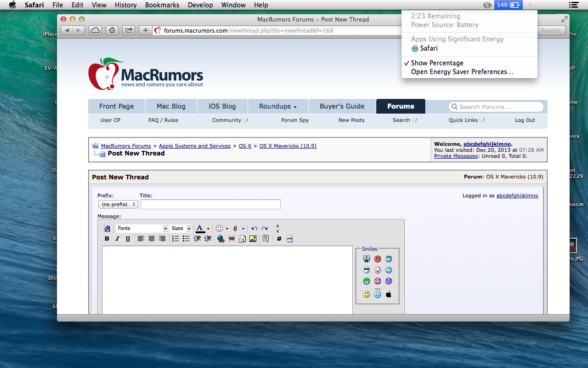Switch to Mac Blog tab
The image size is (588, 368).
(171, 106)
